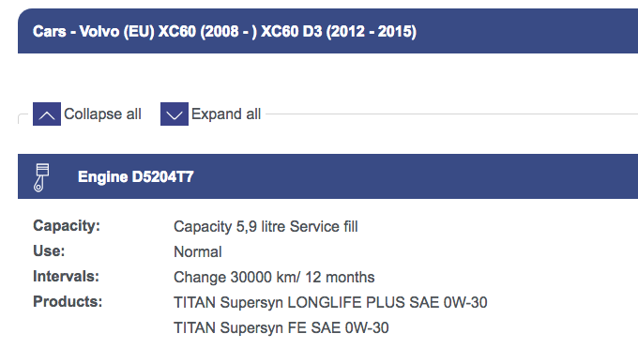This screenshot has height=364, width=638.
Task: Click the divider line beside Expand all
Action: click(451, 114)
